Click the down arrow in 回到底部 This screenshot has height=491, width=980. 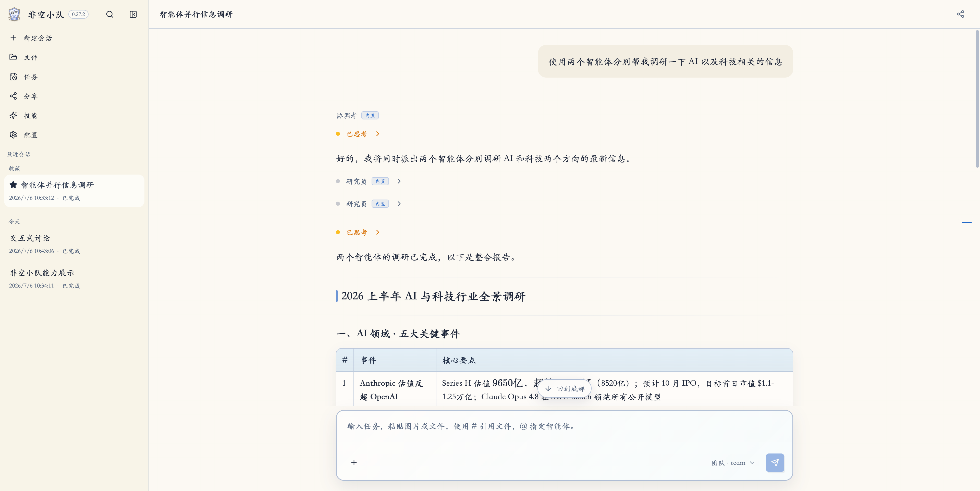(548, 388)
